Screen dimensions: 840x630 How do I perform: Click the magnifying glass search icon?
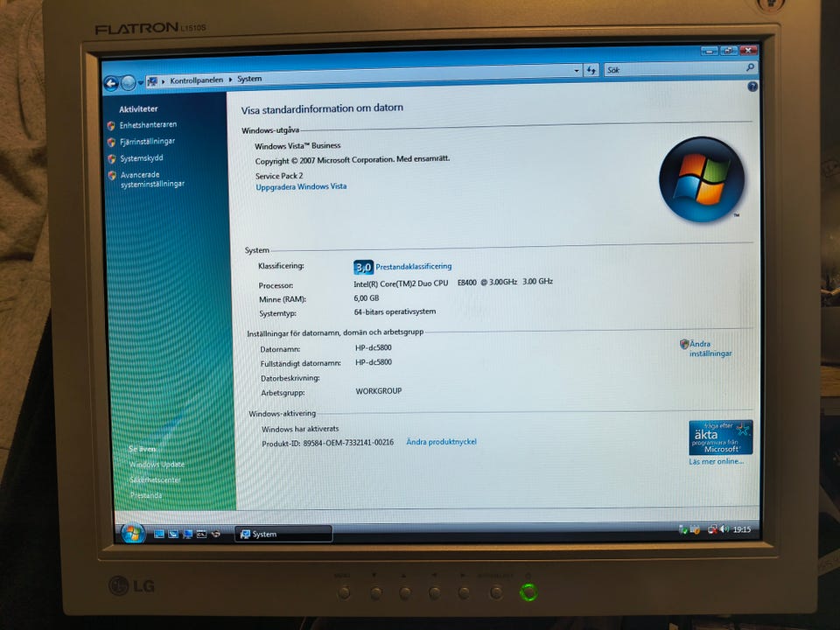[x=750, y=67]
